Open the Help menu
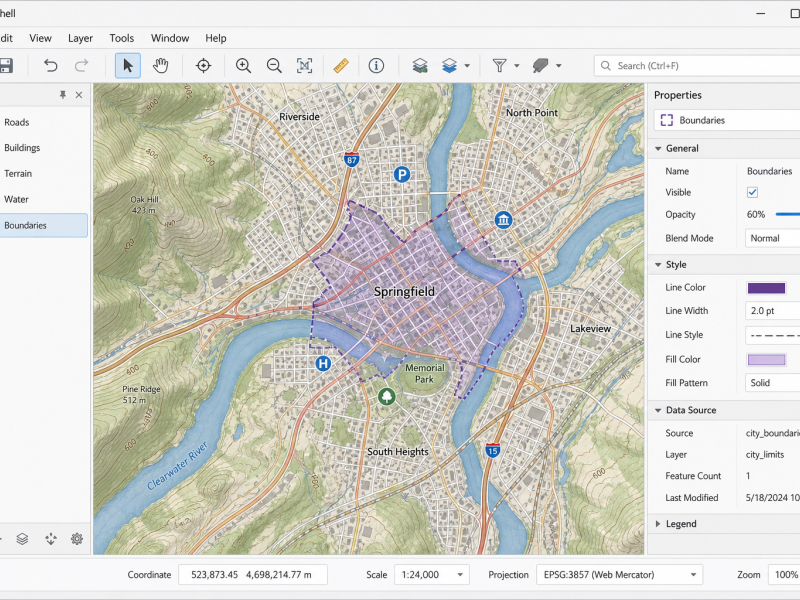This screenshot has width=800, height=600. click(x=216, y=38)
